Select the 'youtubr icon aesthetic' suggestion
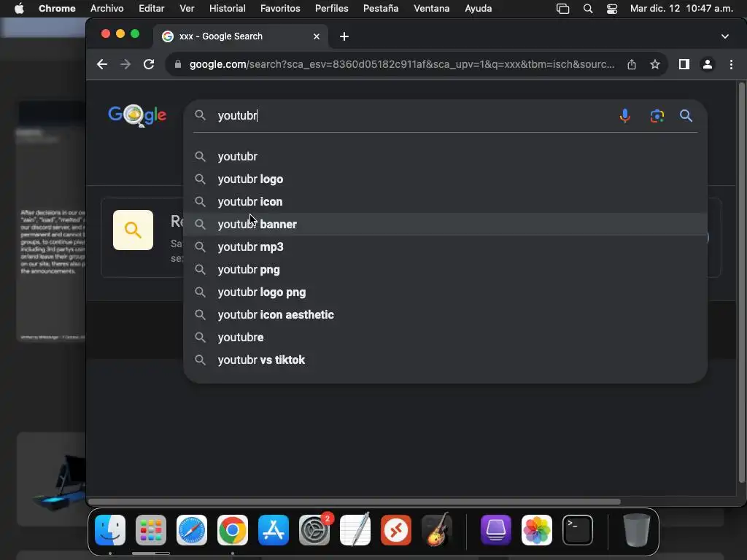Viewport: 747px width, 560px height. click(x=446, y=315)
